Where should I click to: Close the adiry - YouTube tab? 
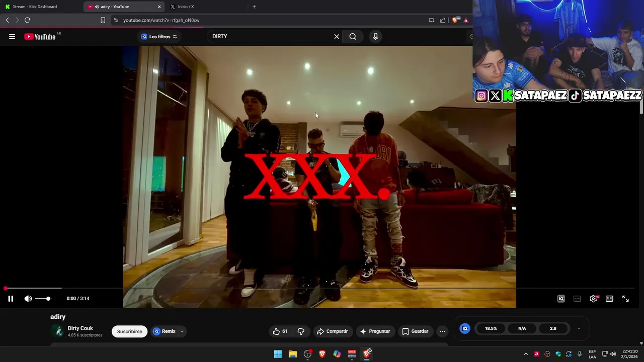click(x=159, y=7)
